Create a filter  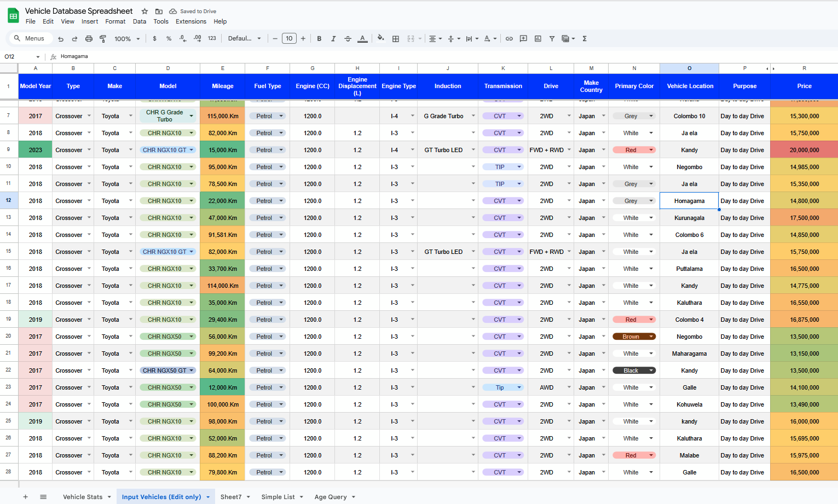pos(552,39)
